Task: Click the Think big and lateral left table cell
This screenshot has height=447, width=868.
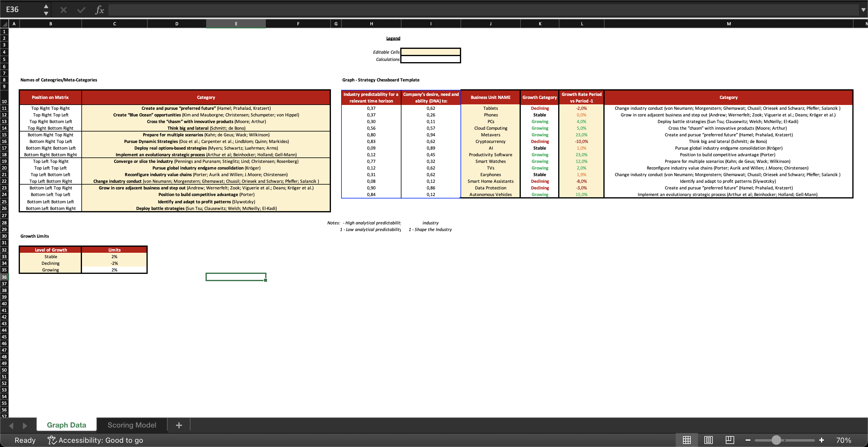Action: coord(206,128)
